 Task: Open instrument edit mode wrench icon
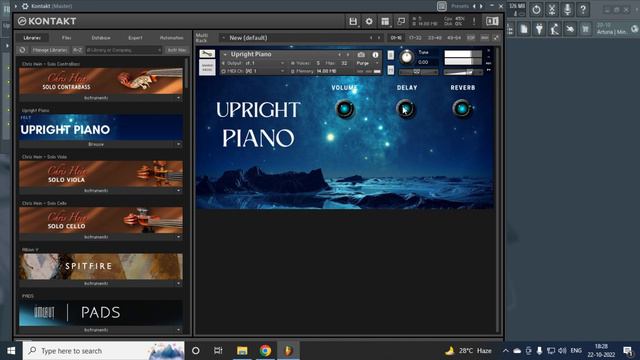pyautogui.click(x=207, y=54)
